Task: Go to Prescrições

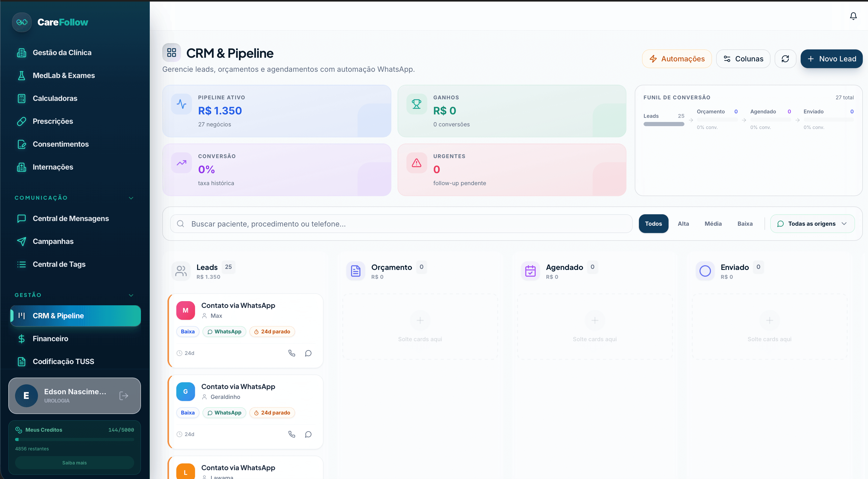Action: pyautogui.click(x=75, y=121)
